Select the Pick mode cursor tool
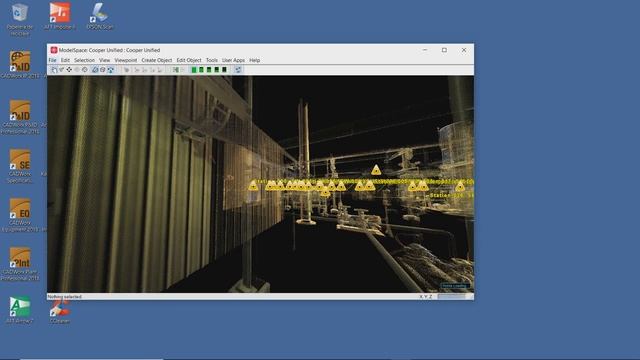Image resolution: width=640 pixels, height=360 pixels. (54, 70)
